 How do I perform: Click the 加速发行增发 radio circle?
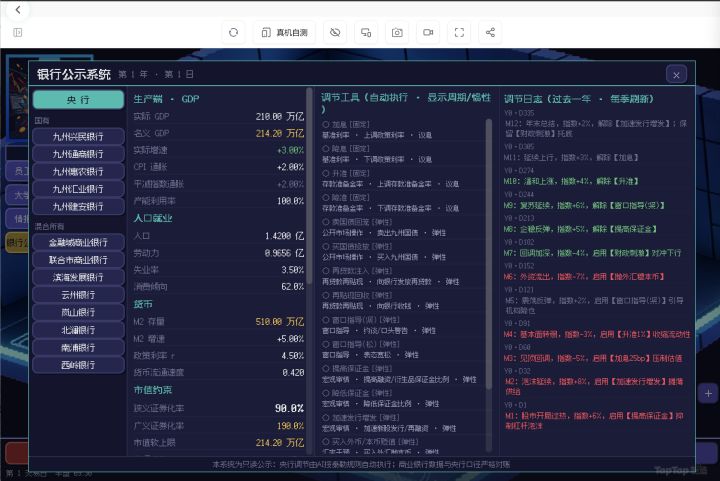[x=326, y=418]
